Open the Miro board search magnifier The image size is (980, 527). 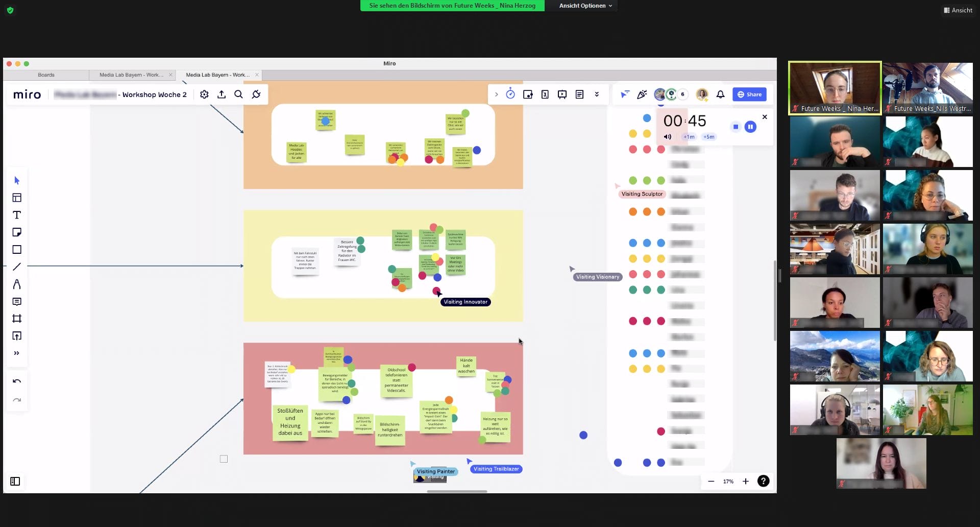[238, 94]
